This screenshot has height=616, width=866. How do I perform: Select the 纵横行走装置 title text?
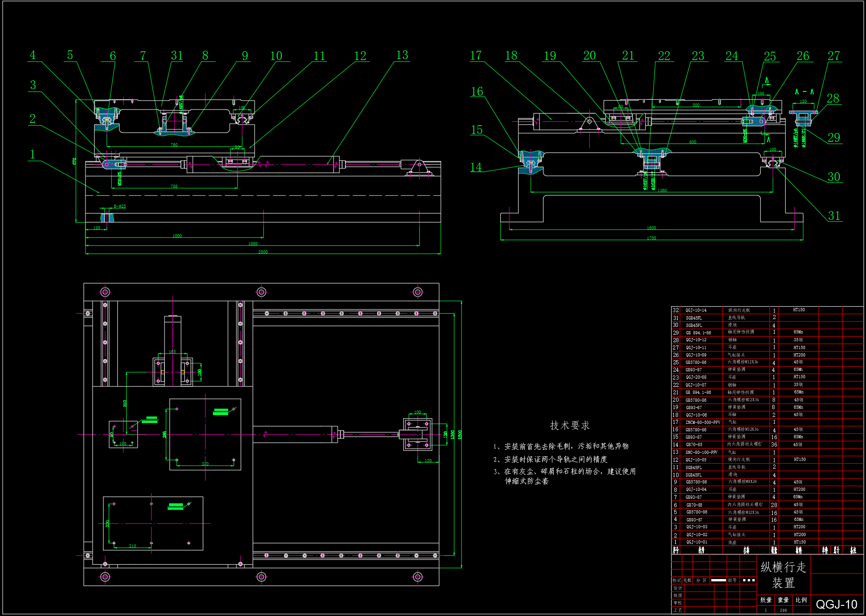783,574
